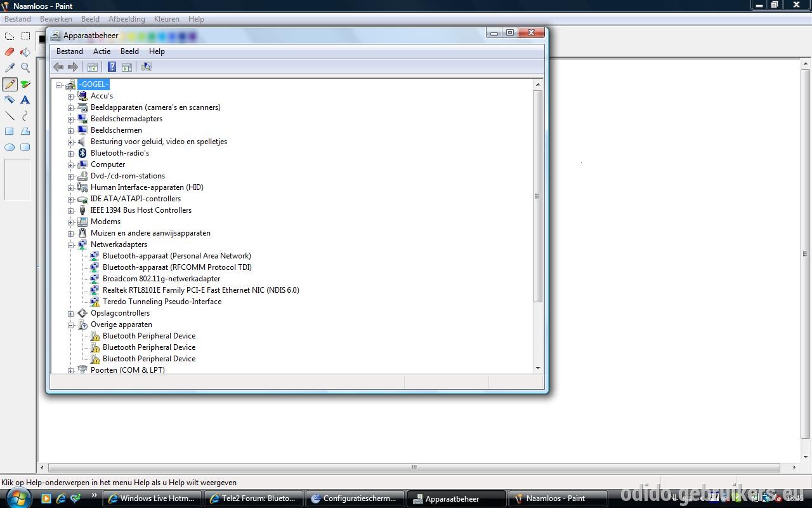The width and height of the screenshot is (812, 508).
Task: Select Broadcom 802.11g-netwerkadapter
Action: [161, 279]
